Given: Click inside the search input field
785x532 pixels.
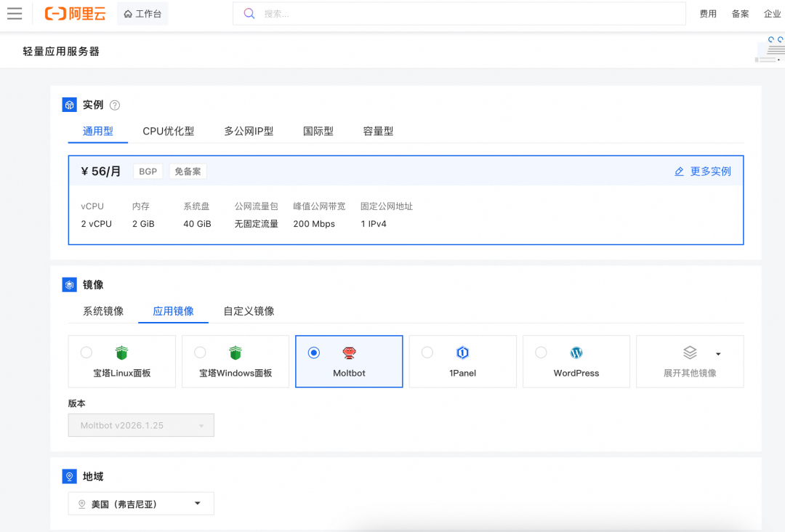Looking at the screenshot, I should [x=436, y=13].
